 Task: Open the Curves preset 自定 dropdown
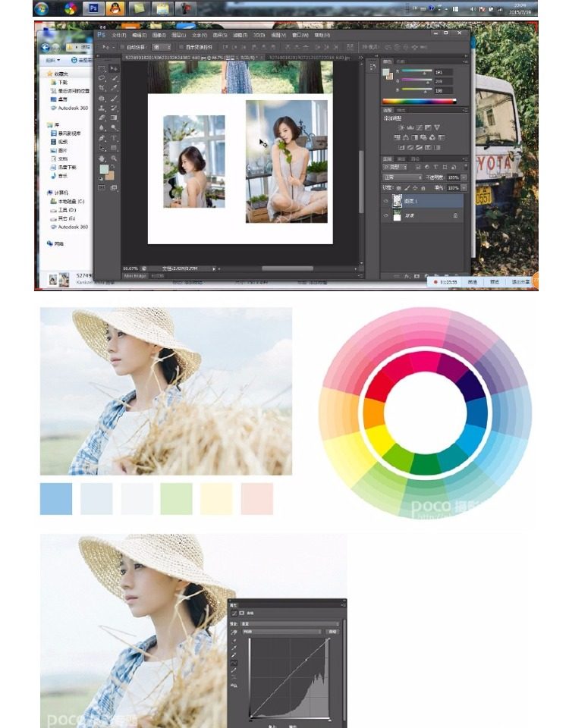coord(290,623)
